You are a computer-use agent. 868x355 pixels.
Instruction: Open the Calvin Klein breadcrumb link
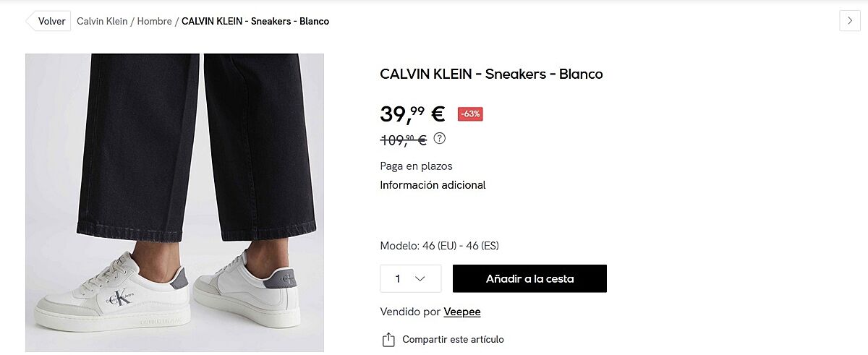pyautogui.click(x=101, y=21)
